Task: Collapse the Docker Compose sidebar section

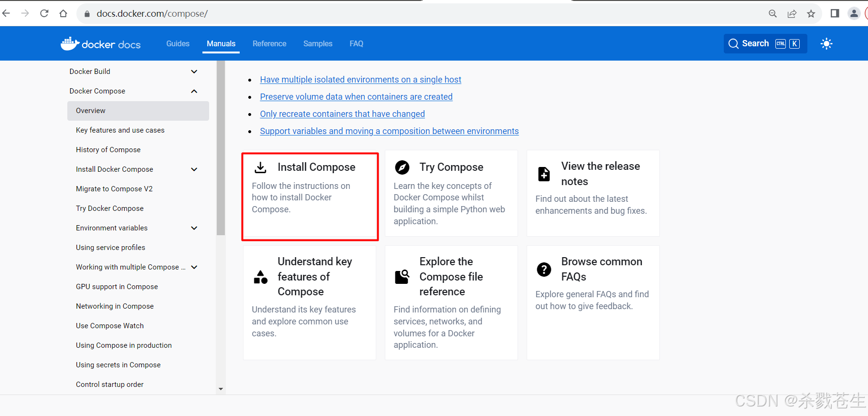Action: coord(194,91)
